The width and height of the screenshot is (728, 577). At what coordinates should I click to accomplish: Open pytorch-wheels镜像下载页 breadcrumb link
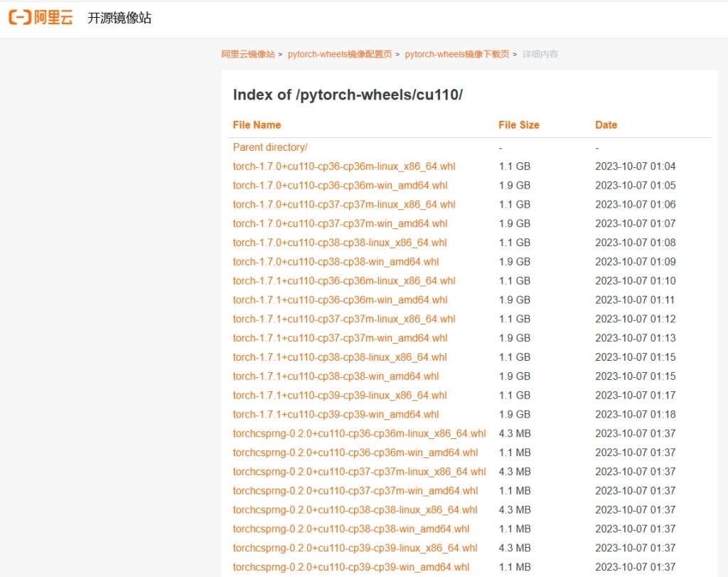point(457,54)
